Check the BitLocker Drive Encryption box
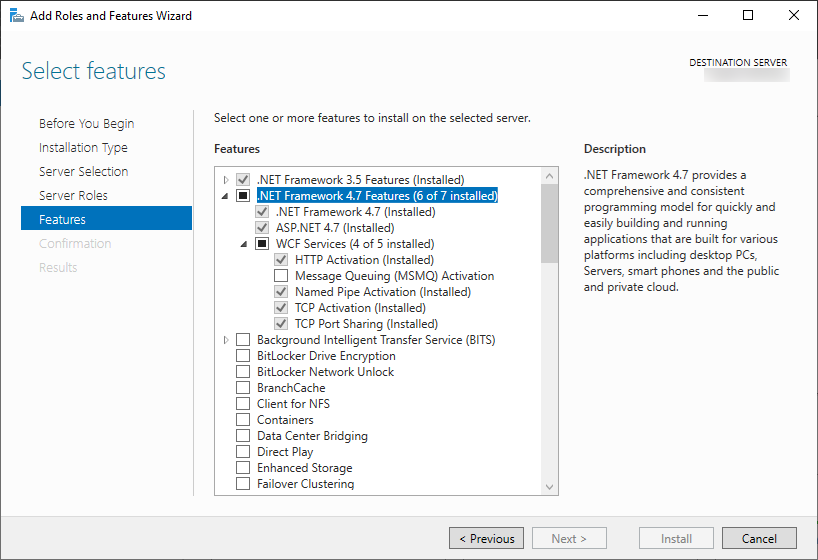This screenshot has height=560, width=818. (243, 356)
